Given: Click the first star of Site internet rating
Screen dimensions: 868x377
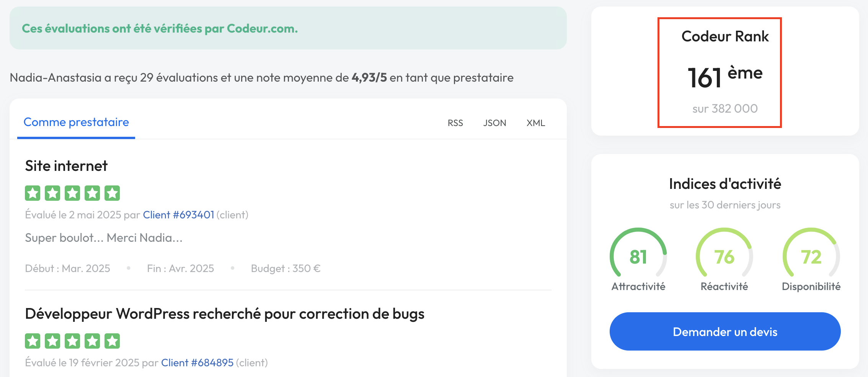Looking at the screenshot, I should point(33,193).
